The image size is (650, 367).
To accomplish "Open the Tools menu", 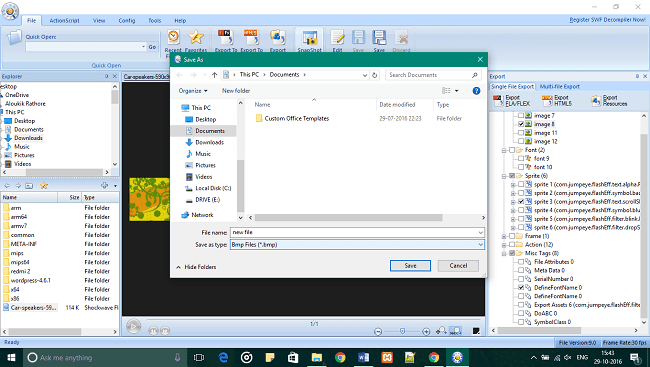I will tap(155, 20).
